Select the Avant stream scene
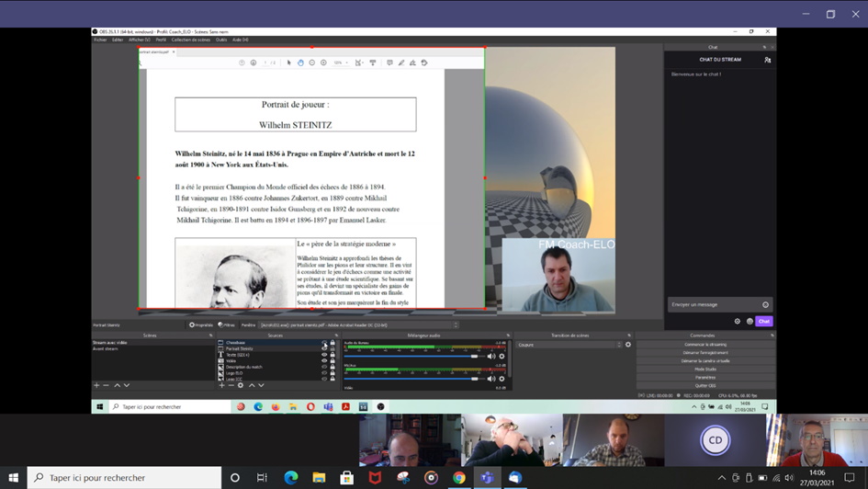The height and width of the screenshot is (489, 868). 152,349
